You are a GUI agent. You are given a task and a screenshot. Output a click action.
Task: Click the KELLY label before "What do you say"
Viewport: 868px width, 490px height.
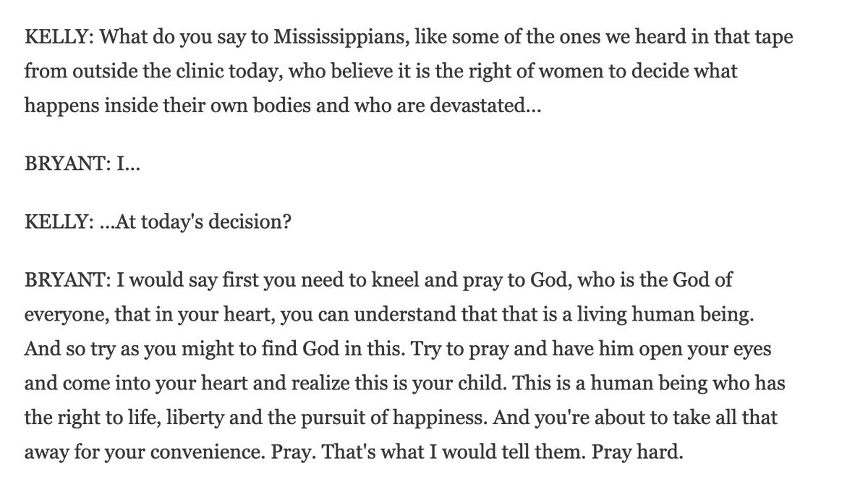55,38
